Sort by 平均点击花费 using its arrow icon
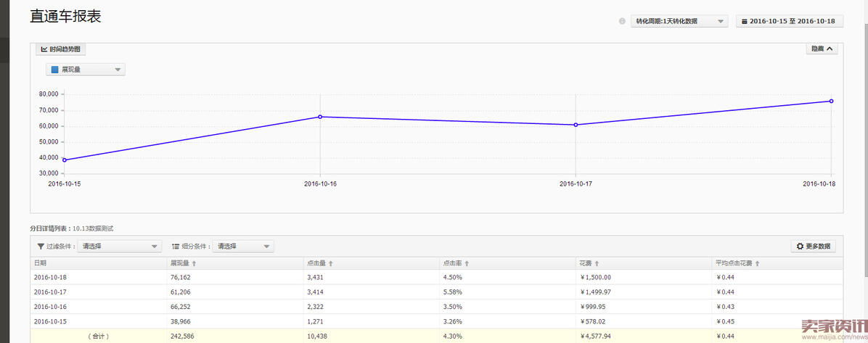Screen dimensions: 868x343 (x=757, y=263)
